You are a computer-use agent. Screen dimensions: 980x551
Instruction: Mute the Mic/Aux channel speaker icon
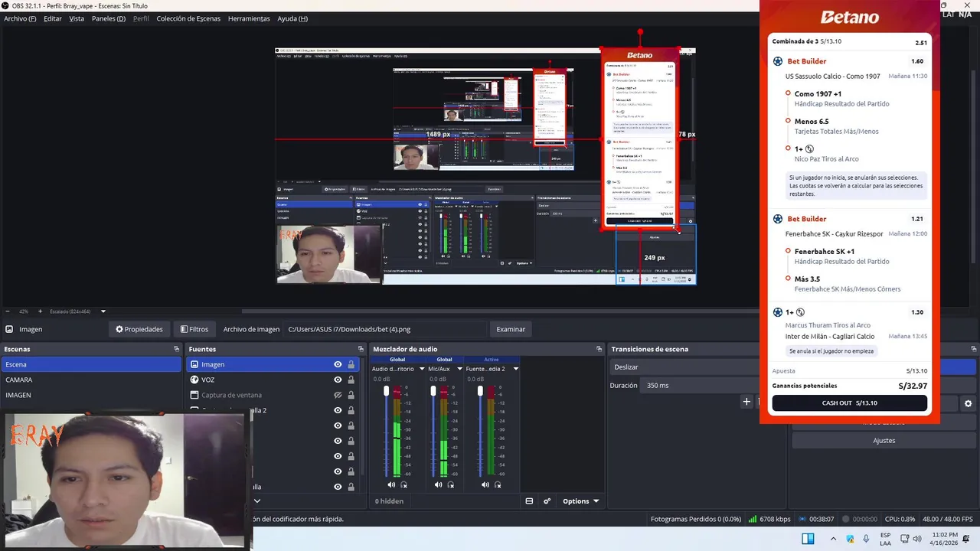pyautogui.click(x=438, y=484)
